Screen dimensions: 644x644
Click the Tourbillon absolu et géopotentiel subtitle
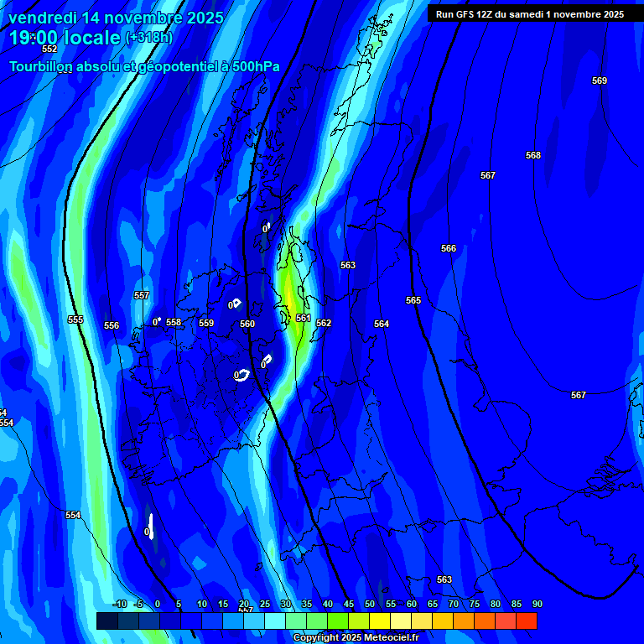(144, 67)
